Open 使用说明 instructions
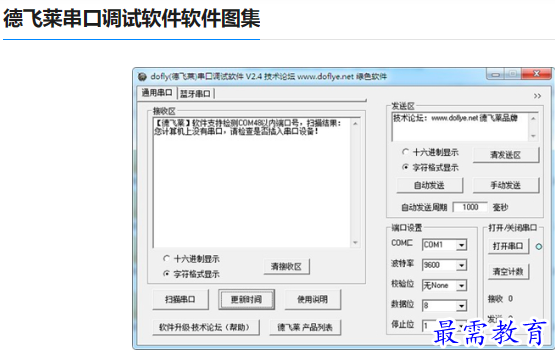 pyautogui.click(x=313, y=300)
